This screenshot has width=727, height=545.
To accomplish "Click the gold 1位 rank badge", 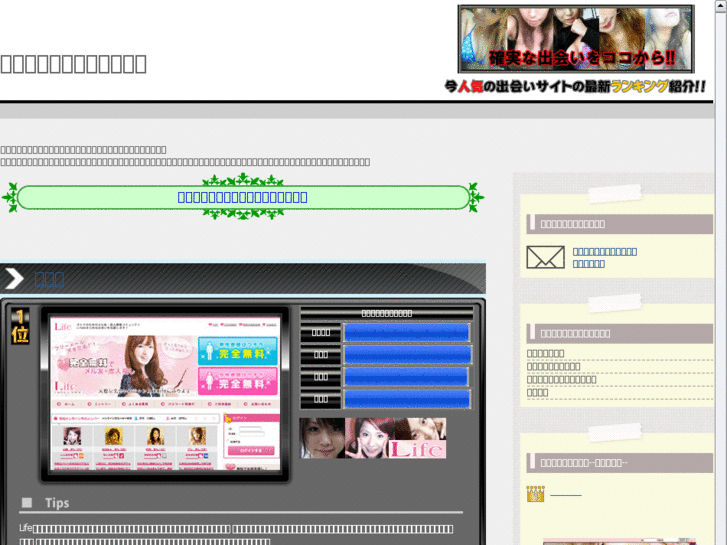I will (x=20, y=326).
